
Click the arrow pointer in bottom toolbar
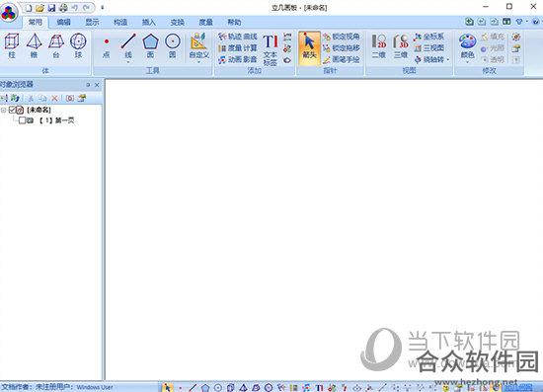167,387
